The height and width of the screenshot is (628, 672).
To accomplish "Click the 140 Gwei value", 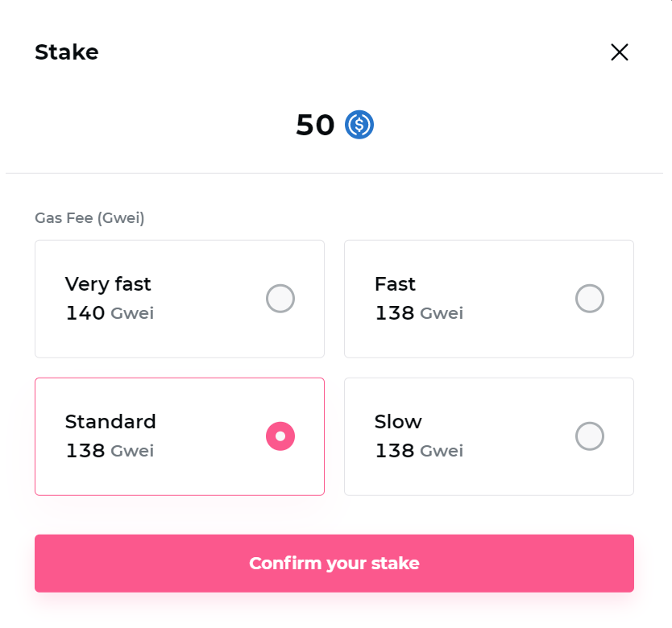I will (110, 313).
